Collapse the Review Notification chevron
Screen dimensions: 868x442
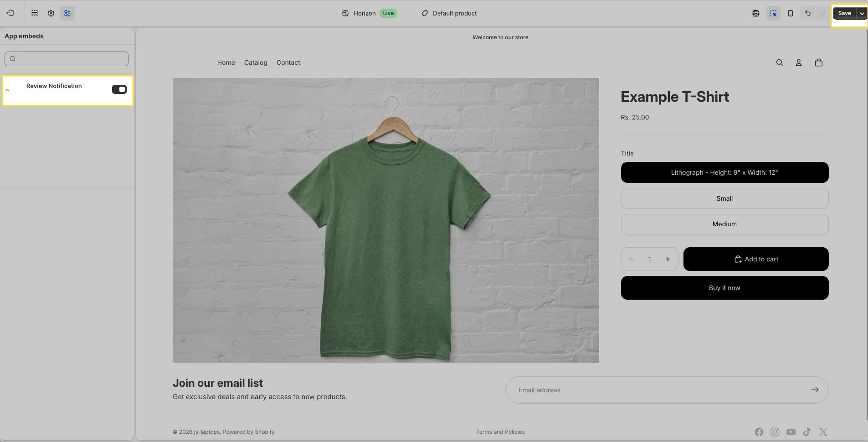7,90
